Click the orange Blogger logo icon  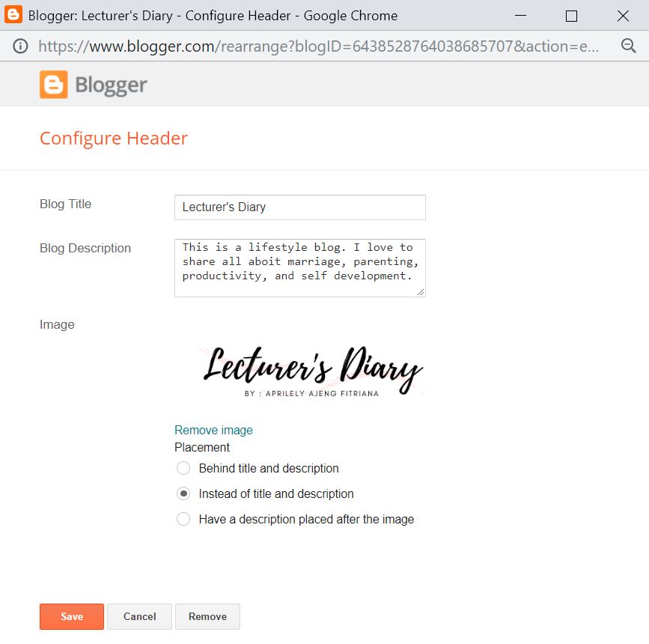tap(53, 85)
